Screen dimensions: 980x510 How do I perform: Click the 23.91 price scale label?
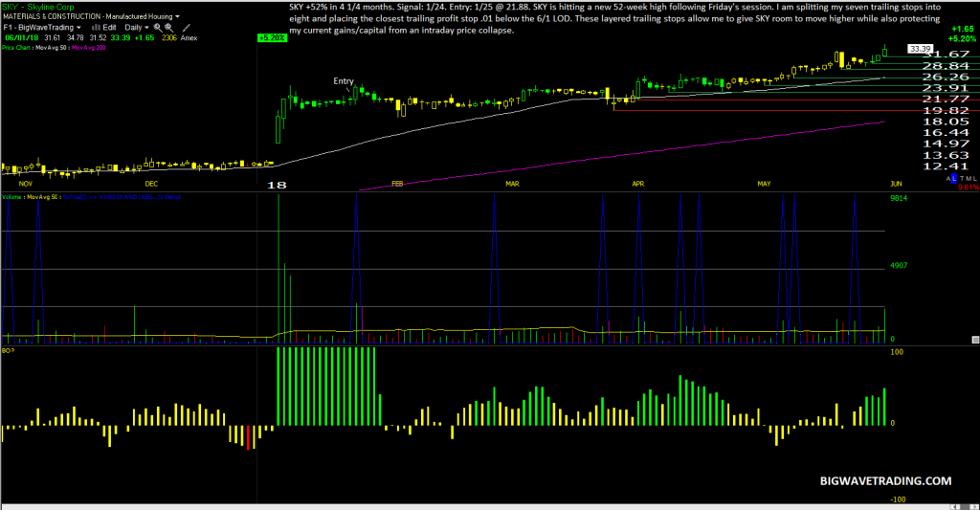coord(946,88)
